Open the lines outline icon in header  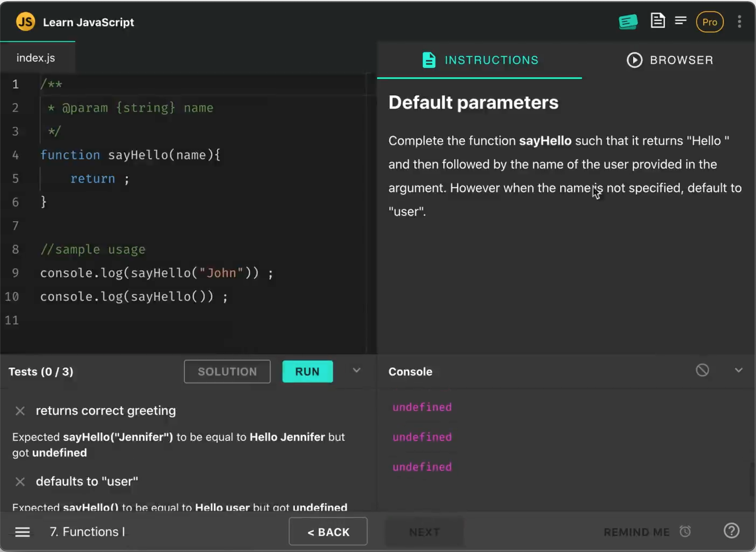tap(681, 21)
